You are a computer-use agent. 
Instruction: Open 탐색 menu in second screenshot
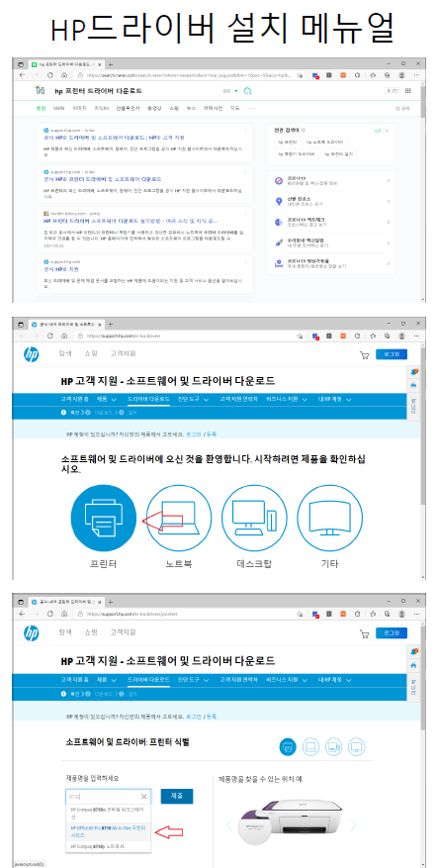coord(66,353)
